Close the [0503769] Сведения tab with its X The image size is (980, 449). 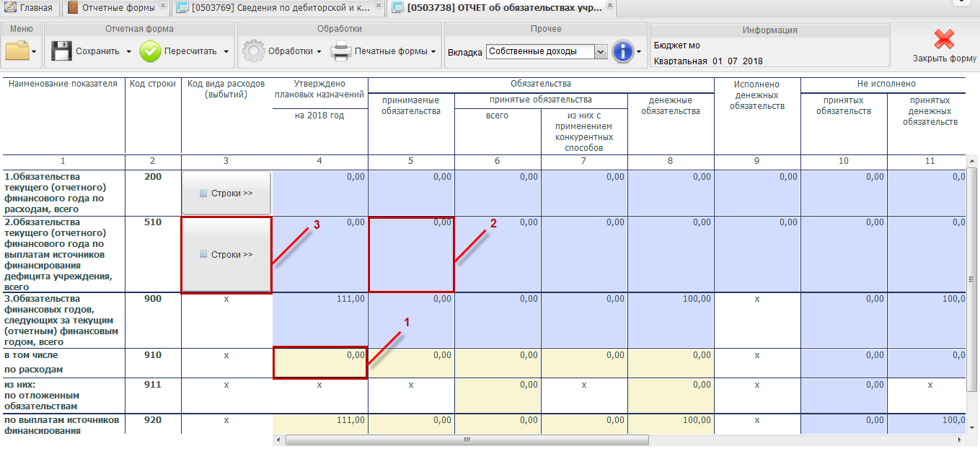(x=377, y=6)
